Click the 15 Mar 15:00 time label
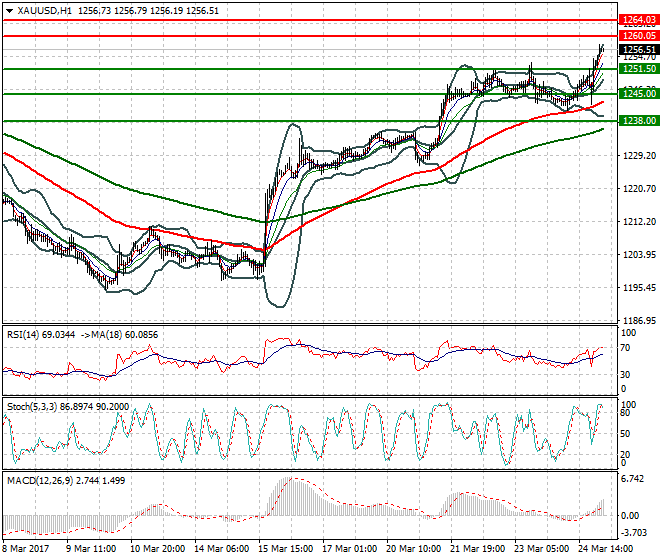 [x=285, y=549]
